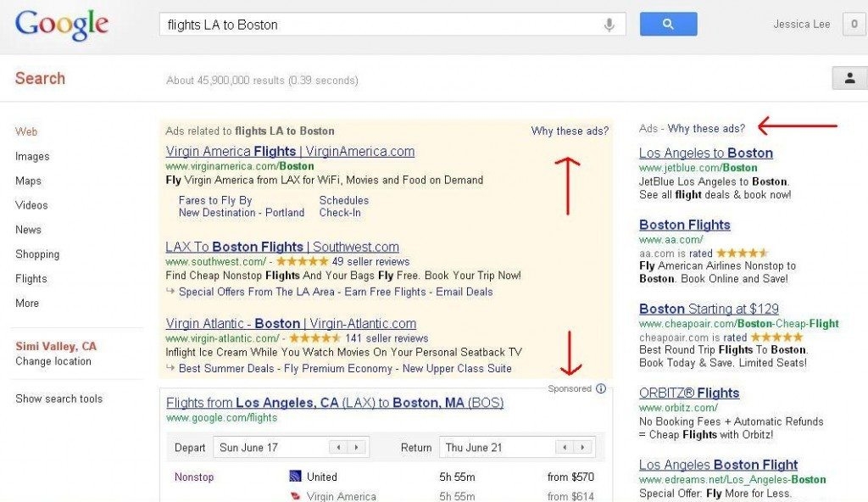868x502 pixels.
Task: Advance Depart date to next day
Action: [357, 447]
